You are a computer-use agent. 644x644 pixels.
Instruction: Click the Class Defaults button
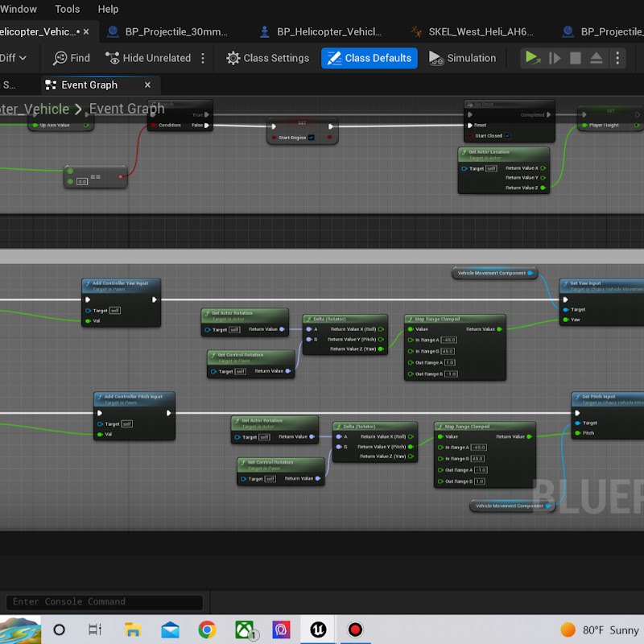(369, 58)
